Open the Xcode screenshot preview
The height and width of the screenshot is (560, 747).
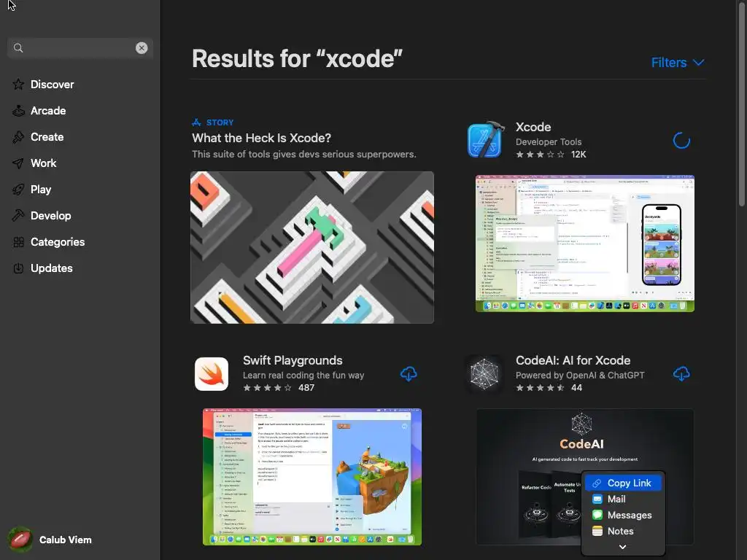point(584,244)
